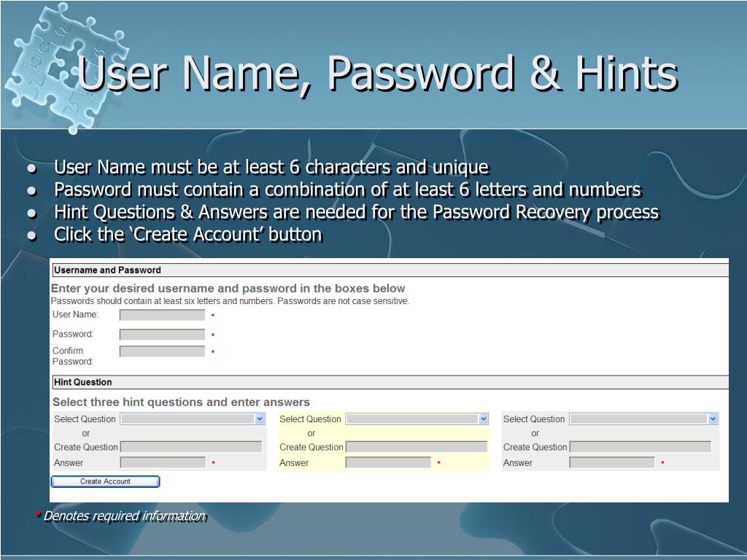Click the Denotes required information footnote

point(124,516)
